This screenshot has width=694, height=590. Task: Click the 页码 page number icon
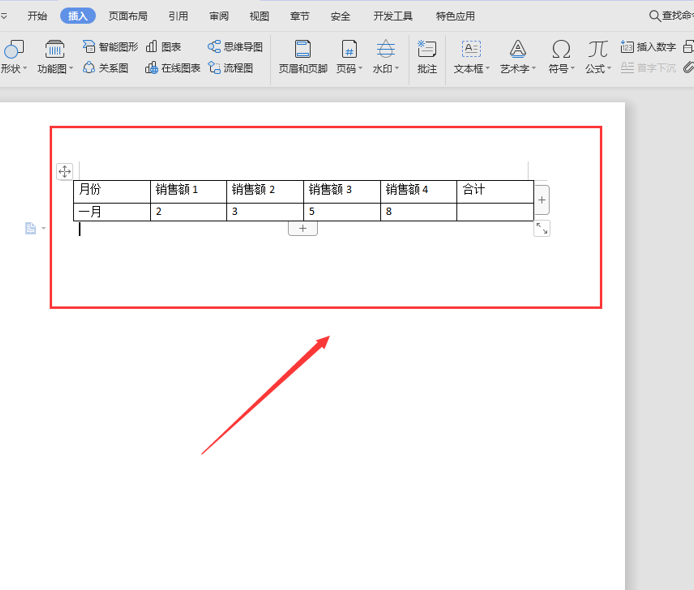coord(349,49)
